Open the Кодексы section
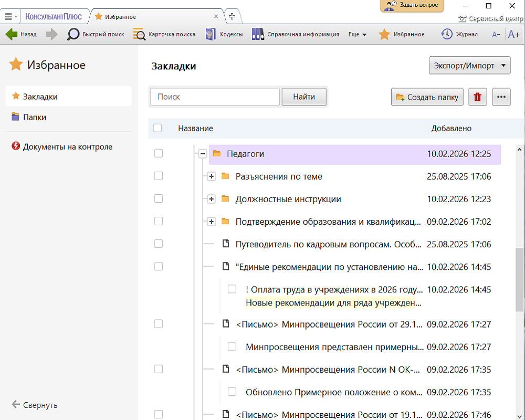 pos(212,35)
